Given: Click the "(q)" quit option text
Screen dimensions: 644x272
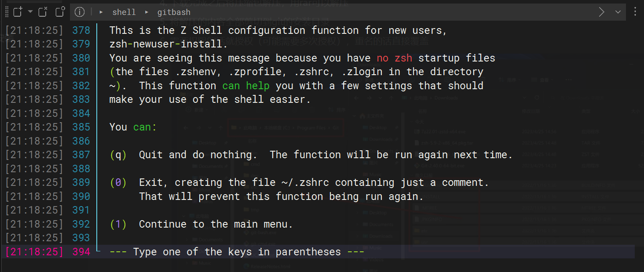Looking at the screenshot, I should coord(118,155).
